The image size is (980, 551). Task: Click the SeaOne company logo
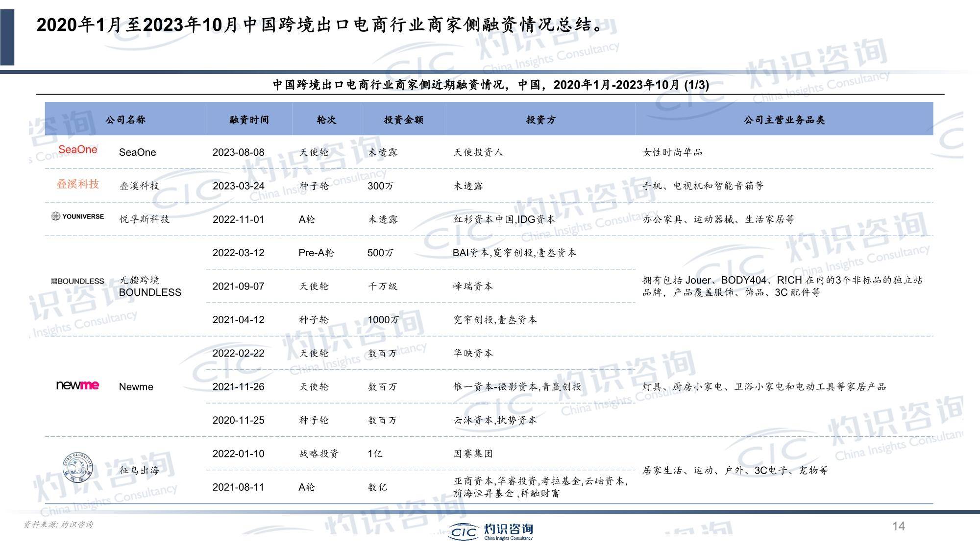click(77, 149)
